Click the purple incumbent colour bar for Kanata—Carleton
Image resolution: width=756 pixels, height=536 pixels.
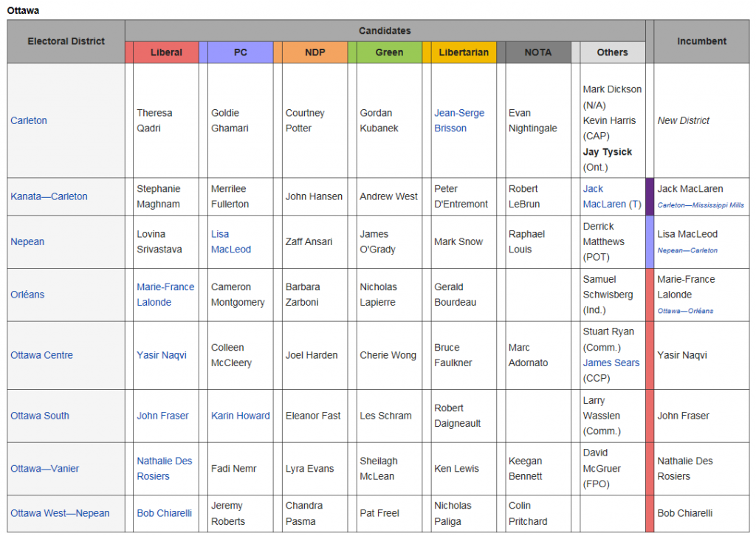[650, 196]
